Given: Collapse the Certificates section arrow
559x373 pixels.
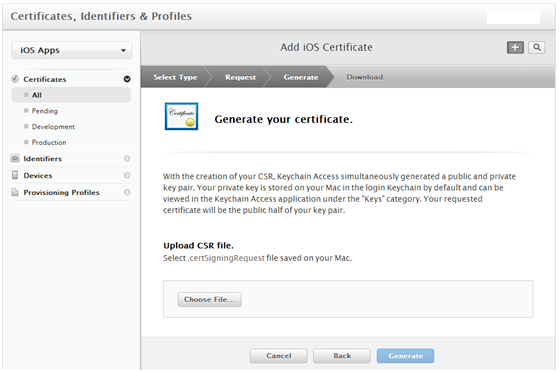Looking at the screenshot, I should coord(127,79).
